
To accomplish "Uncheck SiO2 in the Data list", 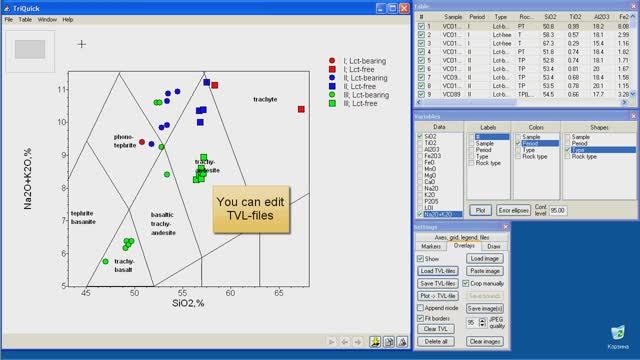I will [420, 136].
